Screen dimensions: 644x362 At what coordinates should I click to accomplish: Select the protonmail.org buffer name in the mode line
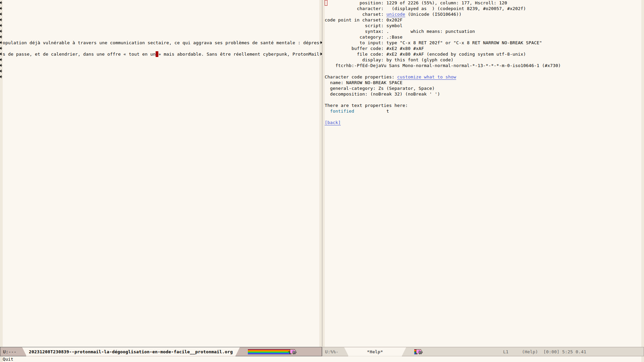(131, 352)
